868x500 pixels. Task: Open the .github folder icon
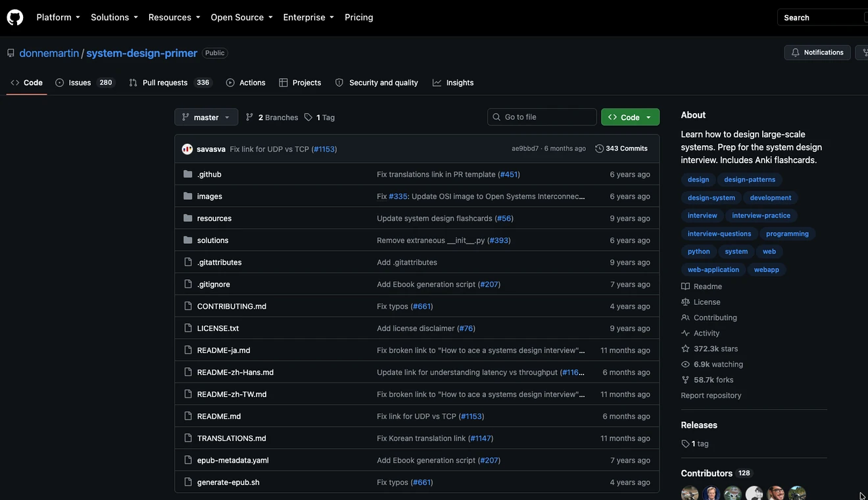tap(188, 174)
